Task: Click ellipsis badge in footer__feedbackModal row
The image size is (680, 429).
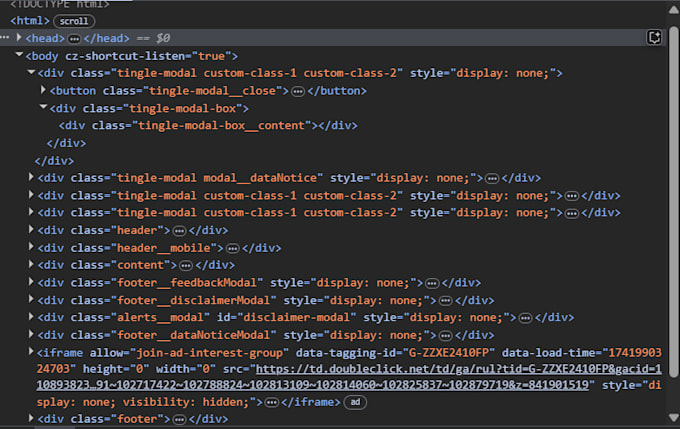Action: tap(432, 284)
